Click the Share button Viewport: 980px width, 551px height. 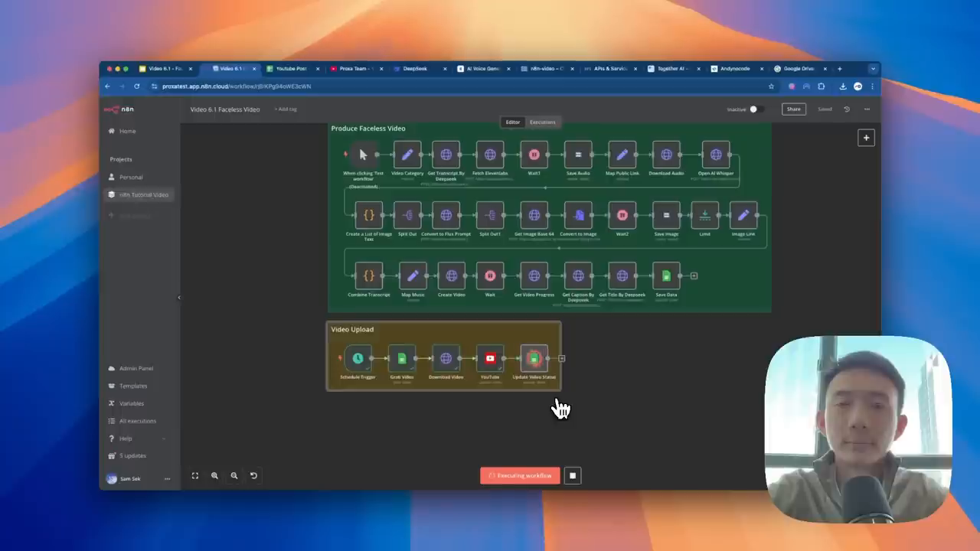click(x=794, y=109)
